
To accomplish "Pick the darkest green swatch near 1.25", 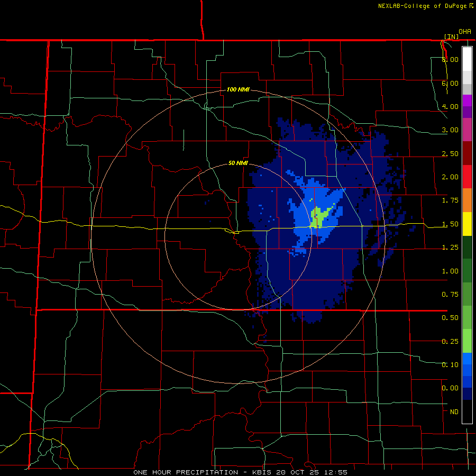I will (x=467, y=248).
